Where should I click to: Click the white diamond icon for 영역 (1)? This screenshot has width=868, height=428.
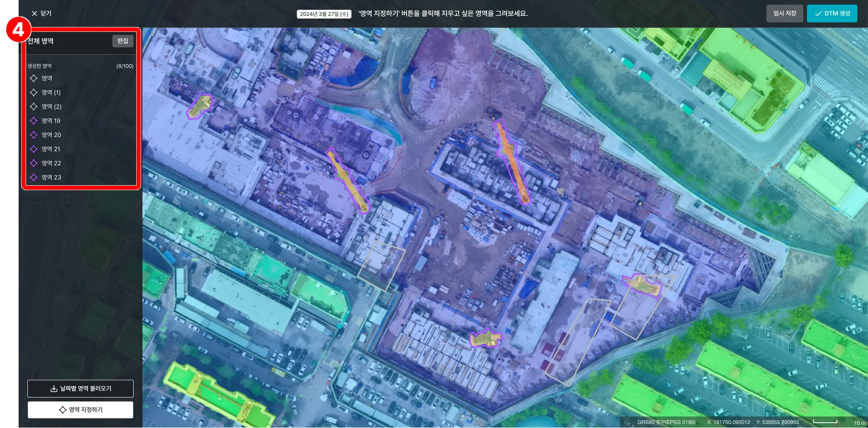[x=34, y=92]
